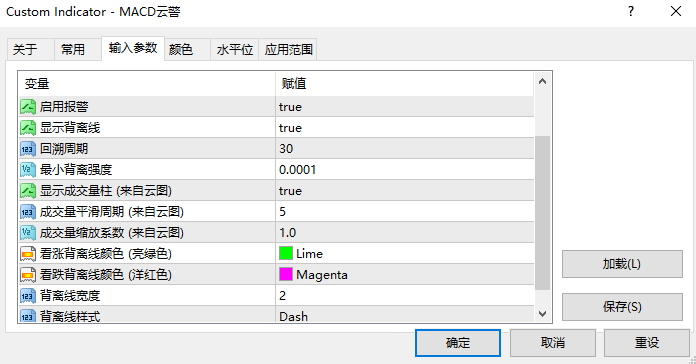Open the 颜色 tab
Viewport: 696px width, 364px height.
click(x=187, y=49)
